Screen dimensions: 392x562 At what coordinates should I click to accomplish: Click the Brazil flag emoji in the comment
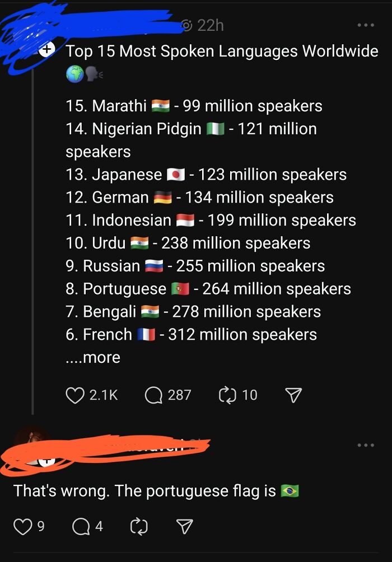pos(290,491)
